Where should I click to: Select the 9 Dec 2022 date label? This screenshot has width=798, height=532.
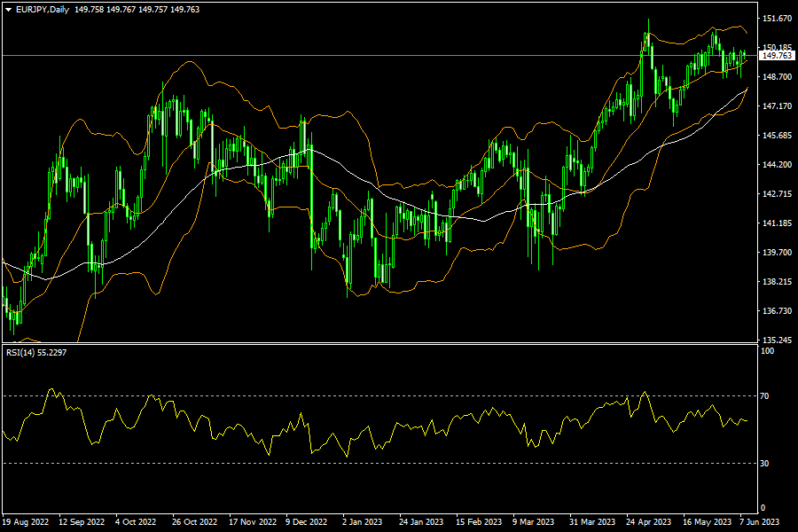point(307,522)
